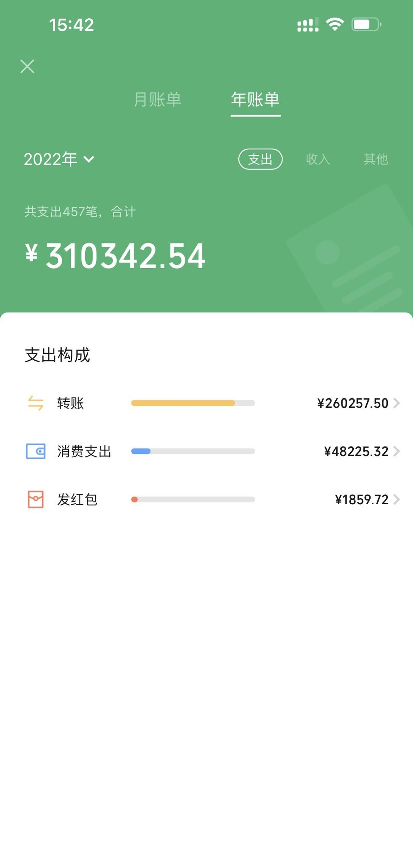Tap the 发红包 red envelope icon
413x868 pixels.
coord(36,499)
